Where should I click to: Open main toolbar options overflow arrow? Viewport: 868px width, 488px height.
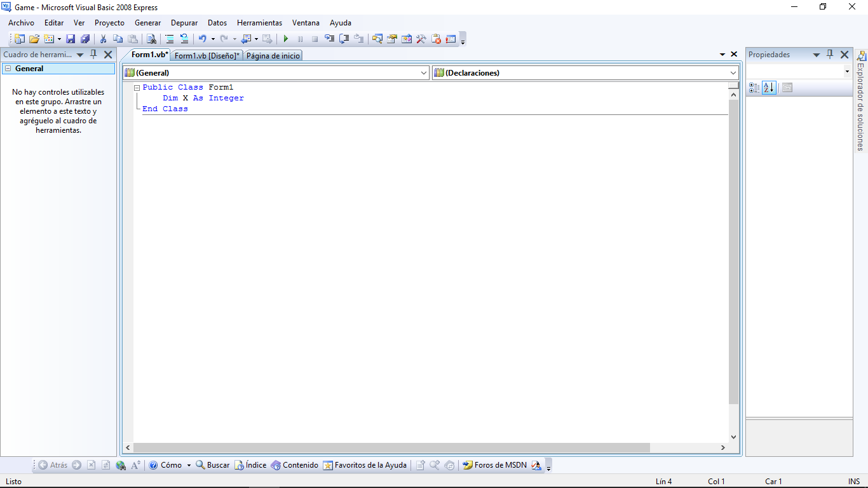tap(463, 40)
